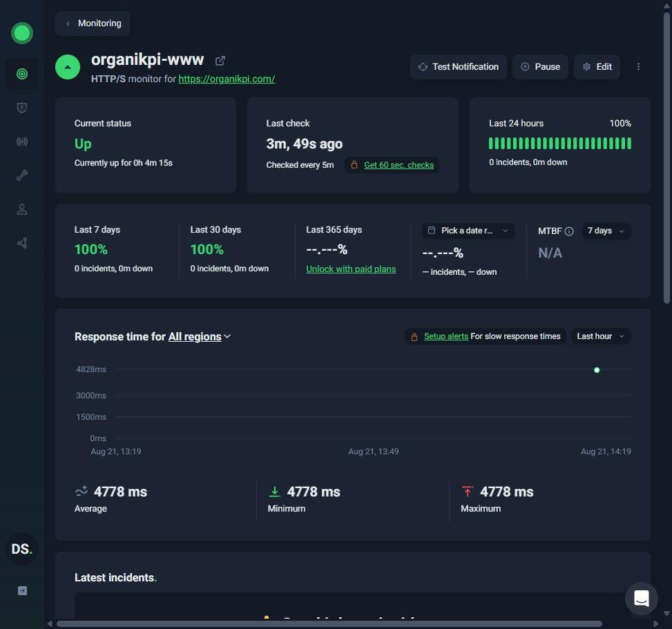This screenshot has height=629, width=672.
Task: Open monitored site via external link icon
Action: pos(220,61)
